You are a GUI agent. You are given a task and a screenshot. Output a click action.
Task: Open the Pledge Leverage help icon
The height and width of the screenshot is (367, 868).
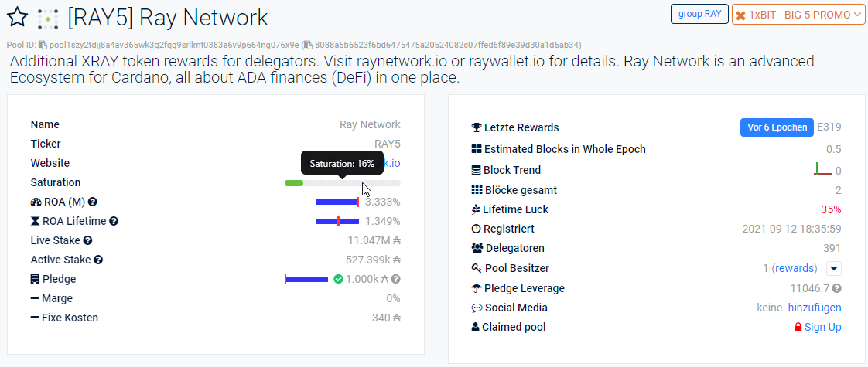click(837, 288)
